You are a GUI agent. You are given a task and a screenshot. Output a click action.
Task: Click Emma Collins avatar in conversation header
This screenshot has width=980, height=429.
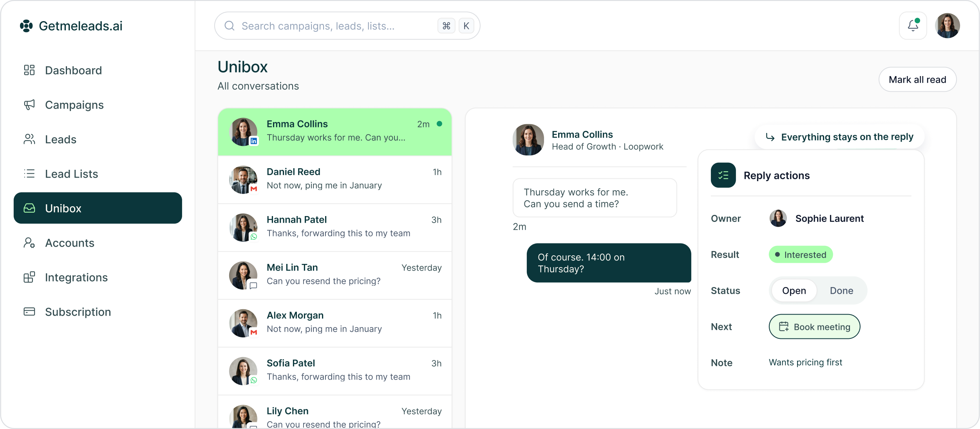click(x=528, y=140)
